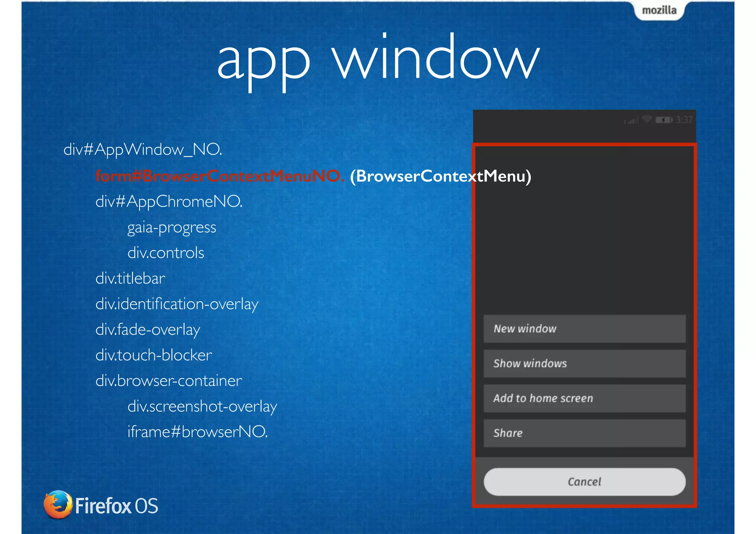Select the gaia-progress line

tap(172, 227)
